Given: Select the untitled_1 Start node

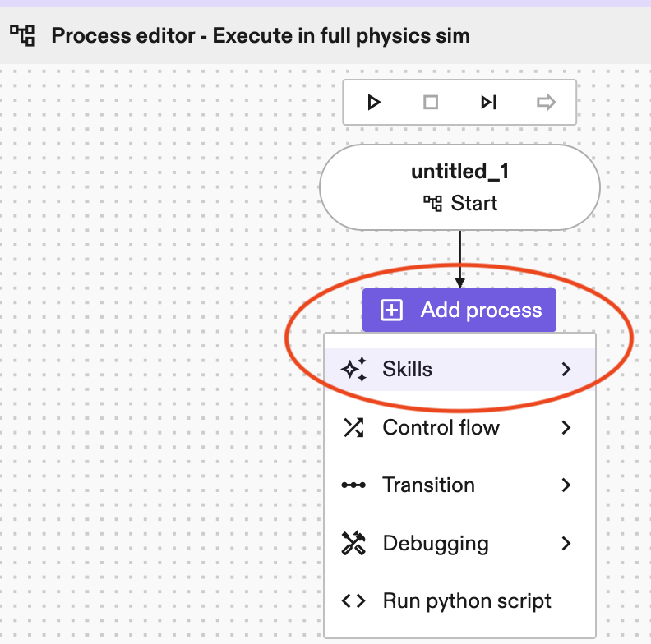Looking at the screenshot, I should (x=459, y=187).
